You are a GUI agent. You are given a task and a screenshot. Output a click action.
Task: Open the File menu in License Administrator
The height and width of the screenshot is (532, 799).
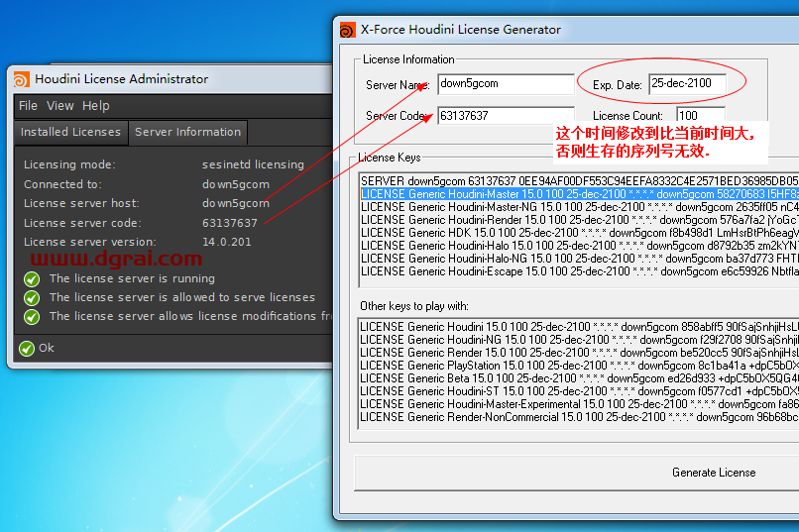point(28,106)
